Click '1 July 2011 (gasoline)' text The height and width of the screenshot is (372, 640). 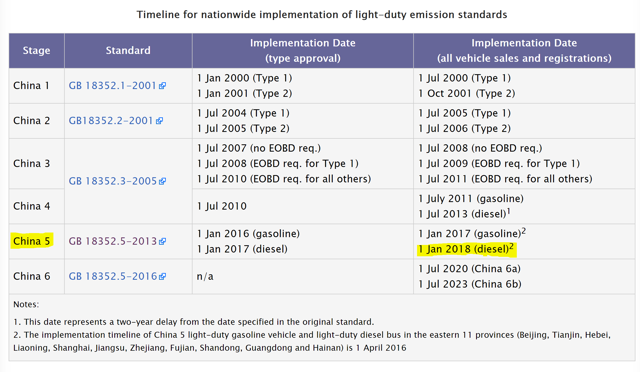pos(471,199)
